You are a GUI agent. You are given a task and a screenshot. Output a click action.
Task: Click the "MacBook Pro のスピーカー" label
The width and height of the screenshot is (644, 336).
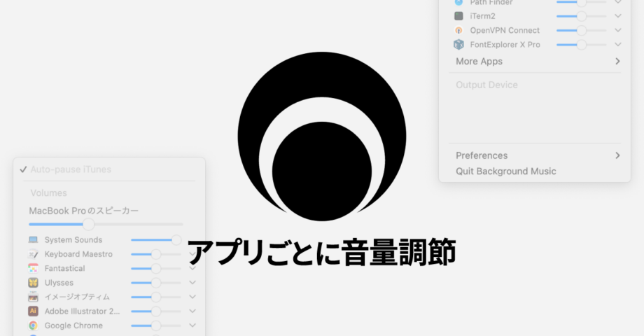tap(84, 211)
